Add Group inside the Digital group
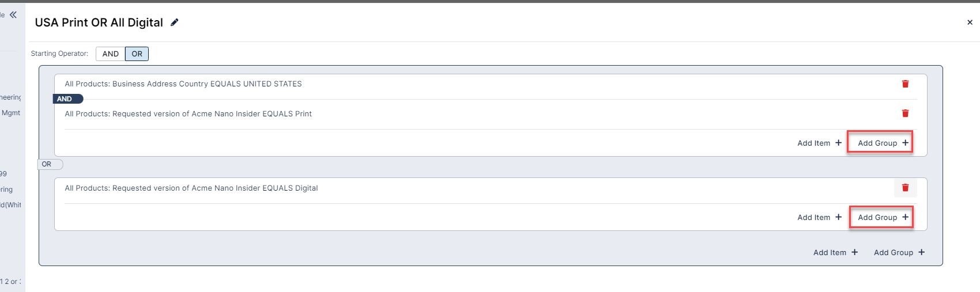The width and height of the screenshot is (980, 292). click(883, 217)
